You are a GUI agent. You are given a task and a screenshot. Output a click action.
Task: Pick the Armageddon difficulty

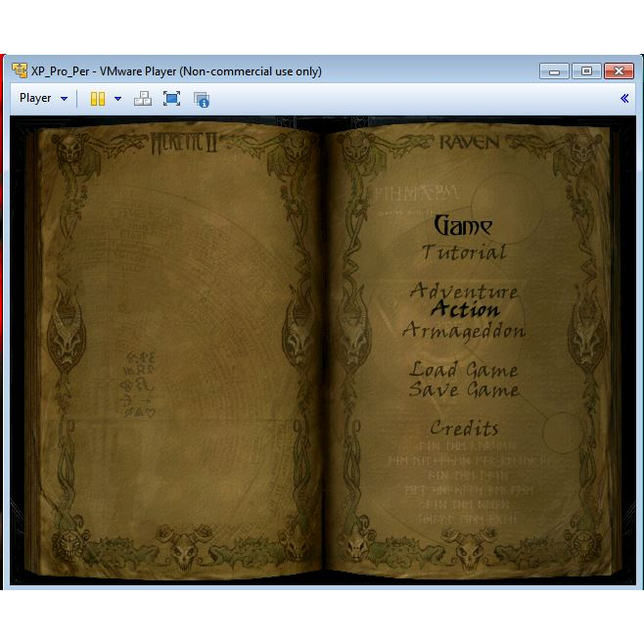click(x=464, y=331)
